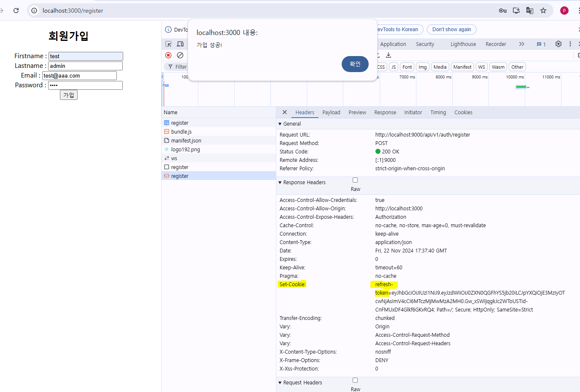Select the manifest.json request row
580x392 pixels.
pyautogui.click(x=219, y=141)
